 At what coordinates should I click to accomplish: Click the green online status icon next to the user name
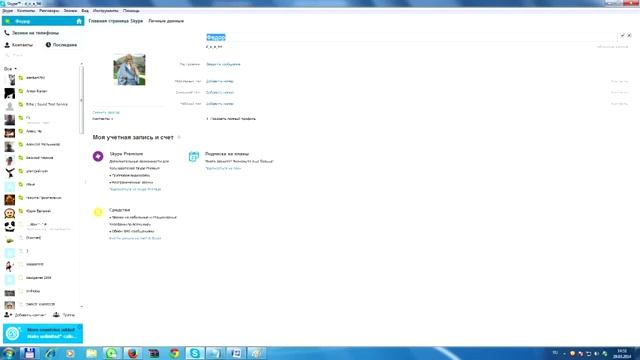tap(8, 21)
